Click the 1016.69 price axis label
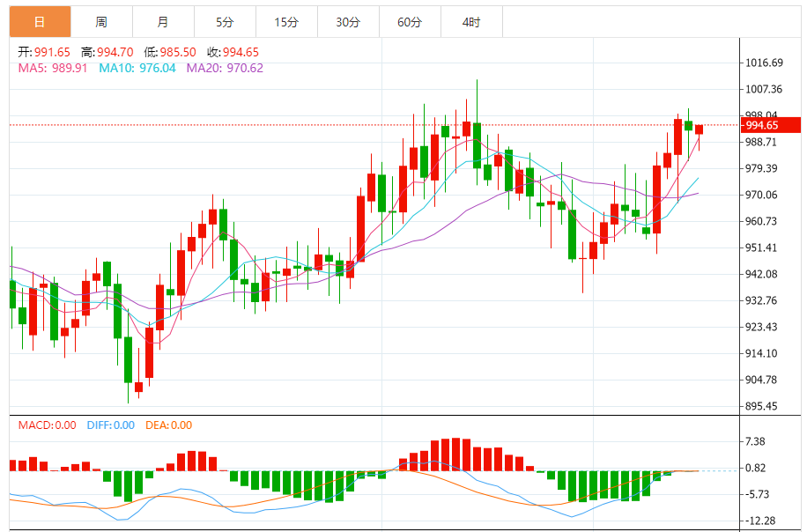 click(x=765, y=63)
